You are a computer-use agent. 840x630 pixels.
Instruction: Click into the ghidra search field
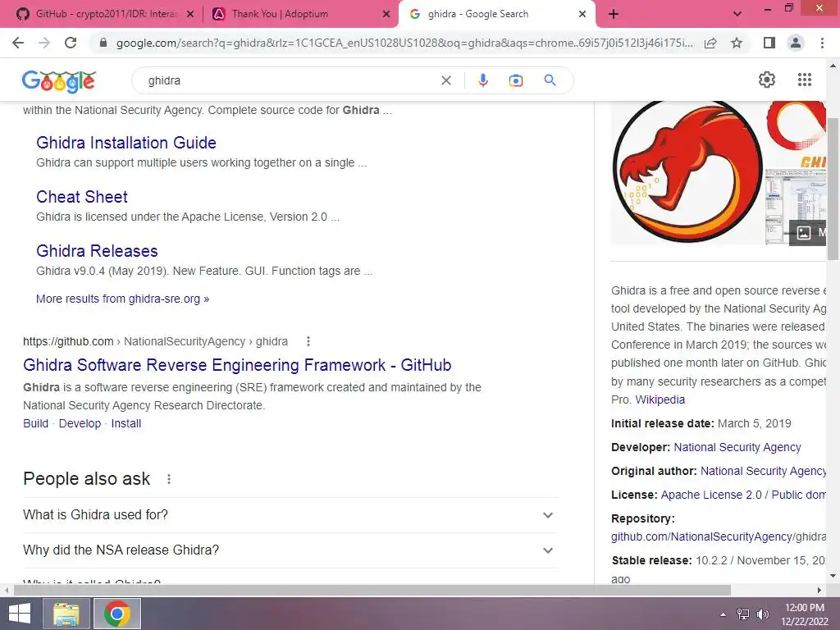click(290, 80)
